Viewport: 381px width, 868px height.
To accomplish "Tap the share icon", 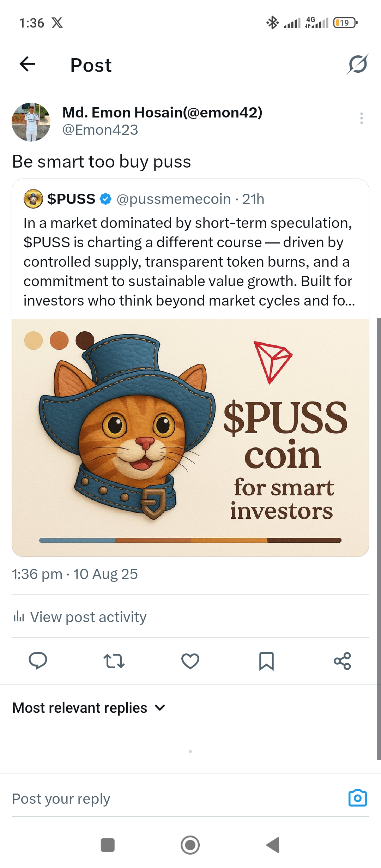I will tap(342, 661).
